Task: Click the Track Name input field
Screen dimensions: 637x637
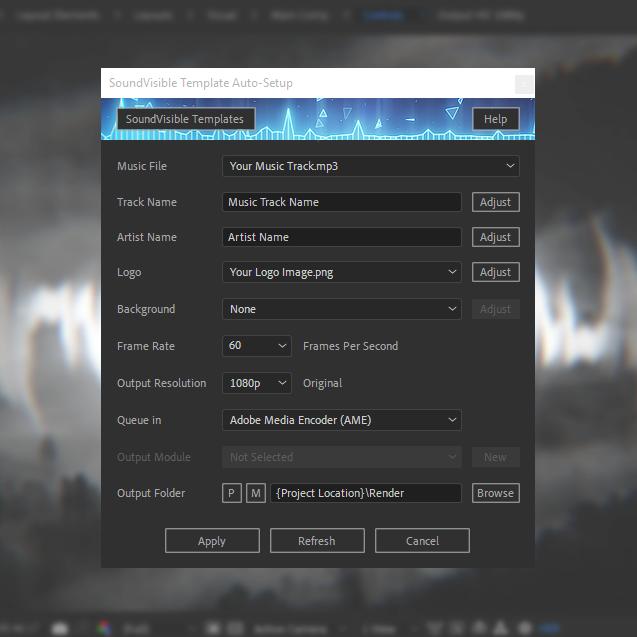Action: pos(342,202)
